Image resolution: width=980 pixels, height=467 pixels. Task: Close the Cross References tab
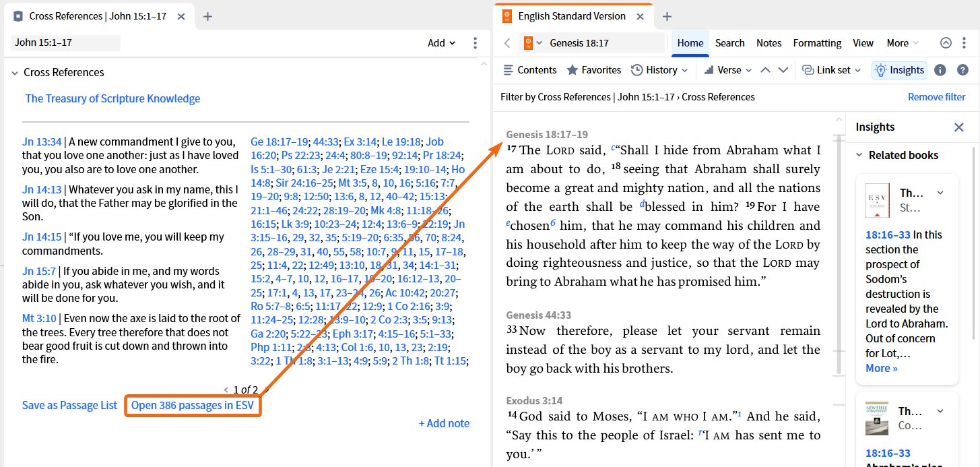(x=181, y=17)
